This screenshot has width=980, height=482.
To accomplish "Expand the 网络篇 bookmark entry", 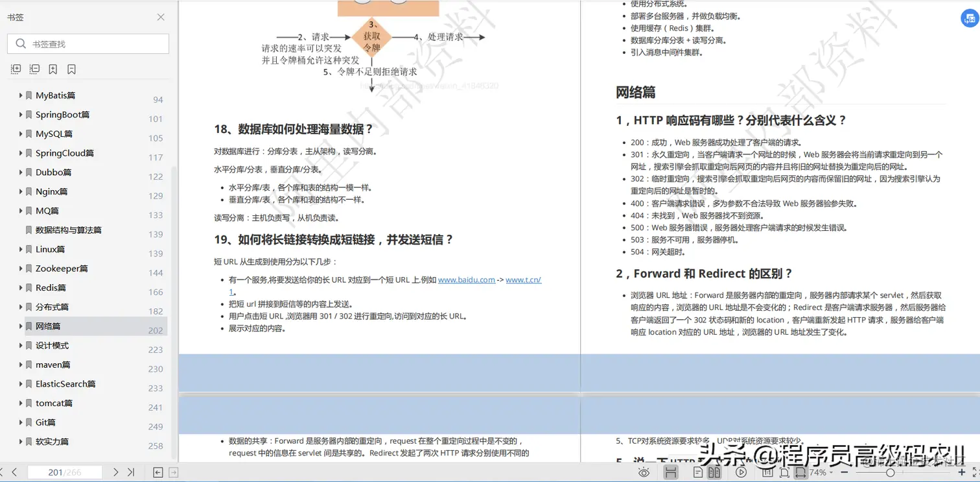I will click(21, 326).
